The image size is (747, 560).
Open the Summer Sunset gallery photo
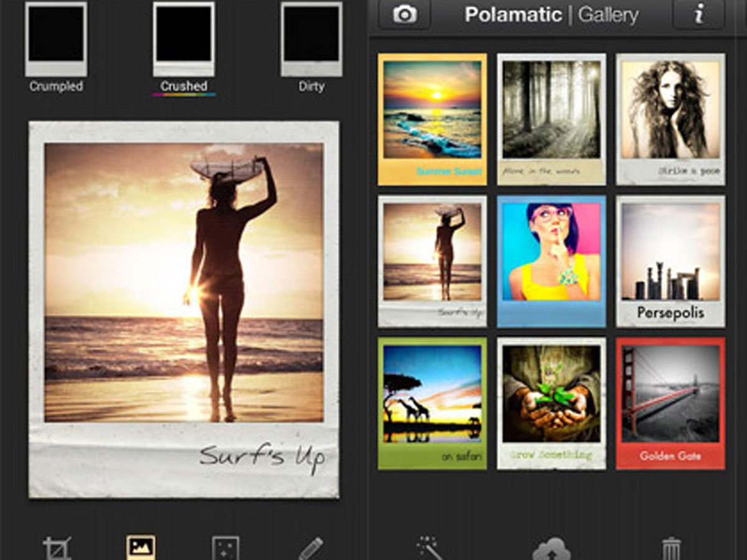pos(432,119)
